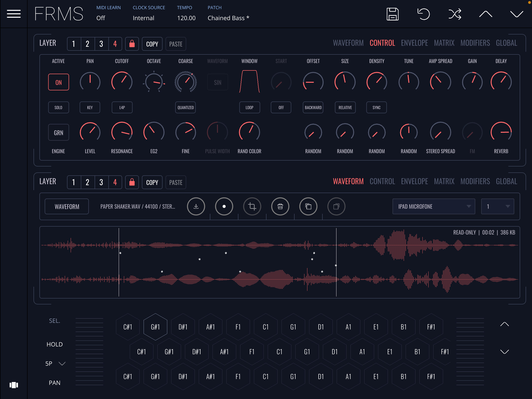
Task: Toggle the LOOP button in Layer 1
Action: [249, 107]
